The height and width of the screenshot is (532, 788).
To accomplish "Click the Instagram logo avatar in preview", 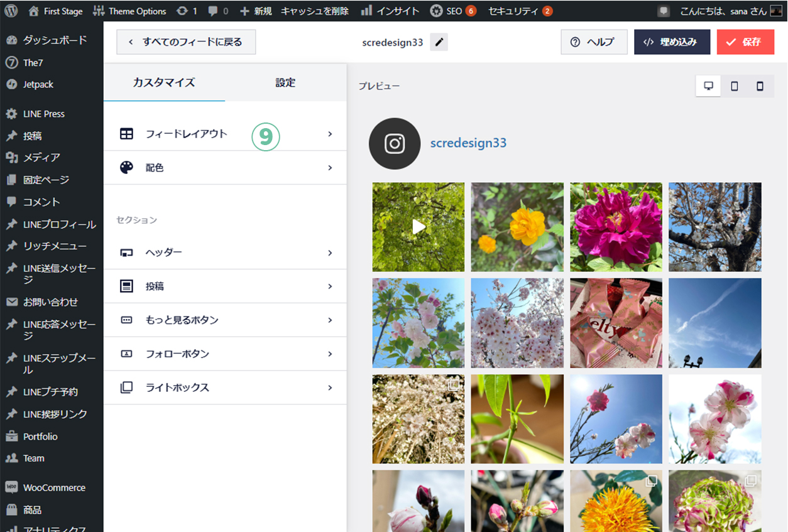I will [x=395, y=144].
